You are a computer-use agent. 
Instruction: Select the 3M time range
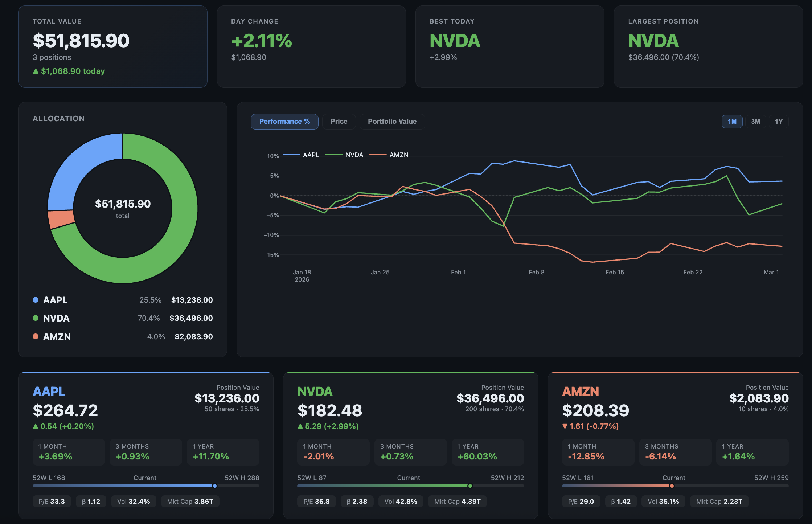click(x=755, y=122)
